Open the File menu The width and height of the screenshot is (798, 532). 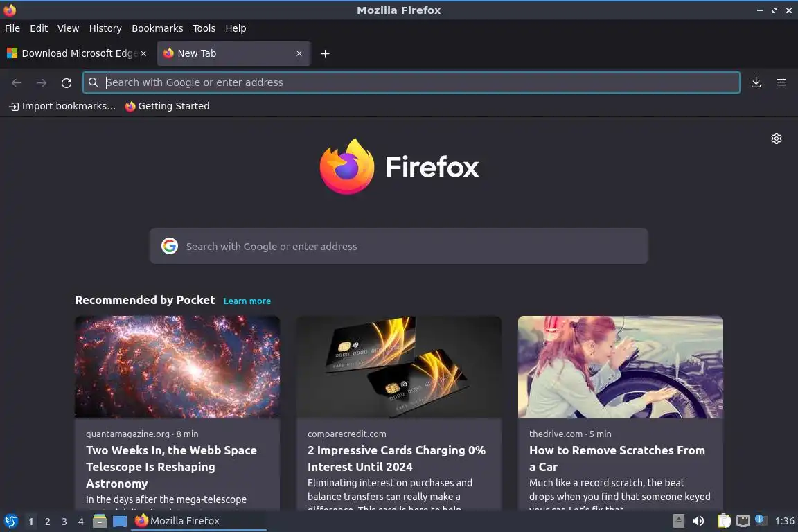click(x=12, y=28)
